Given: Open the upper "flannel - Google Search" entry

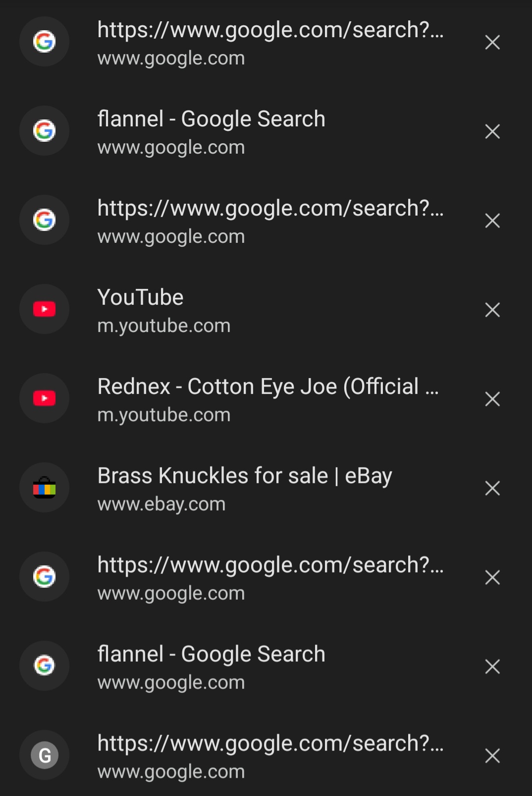Looking at the screenshot, I should (211, 119).
